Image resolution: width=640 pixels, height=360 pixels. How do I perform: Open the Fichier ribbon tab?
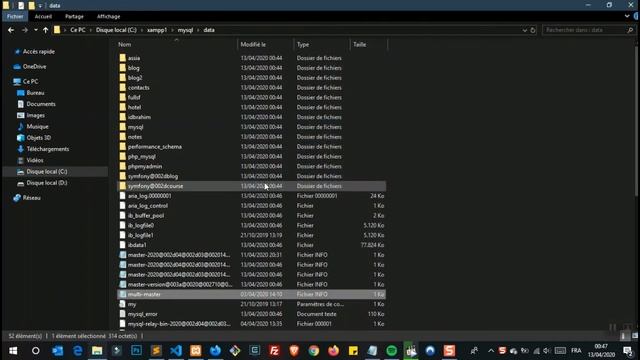[x=15, y=16]
